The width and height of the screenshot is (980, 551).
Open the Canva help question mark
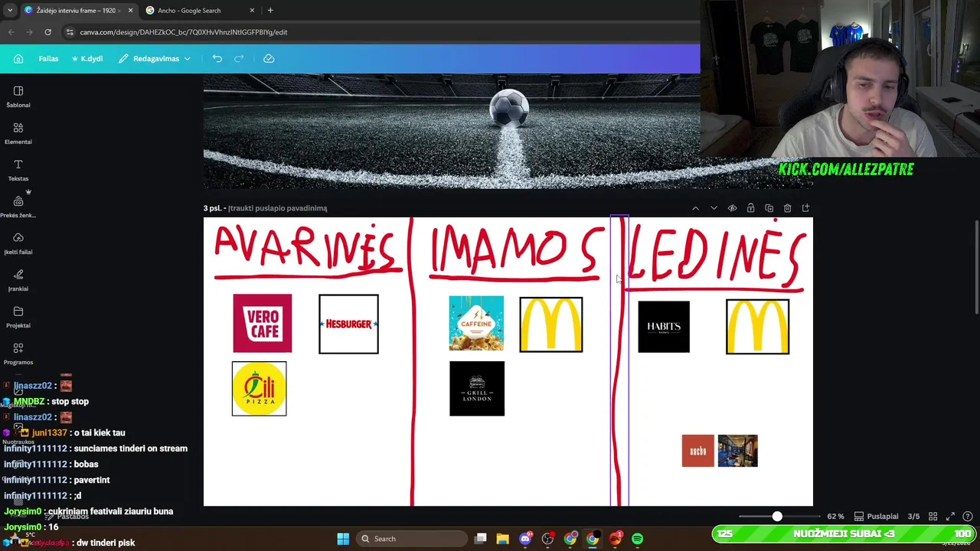968,517
